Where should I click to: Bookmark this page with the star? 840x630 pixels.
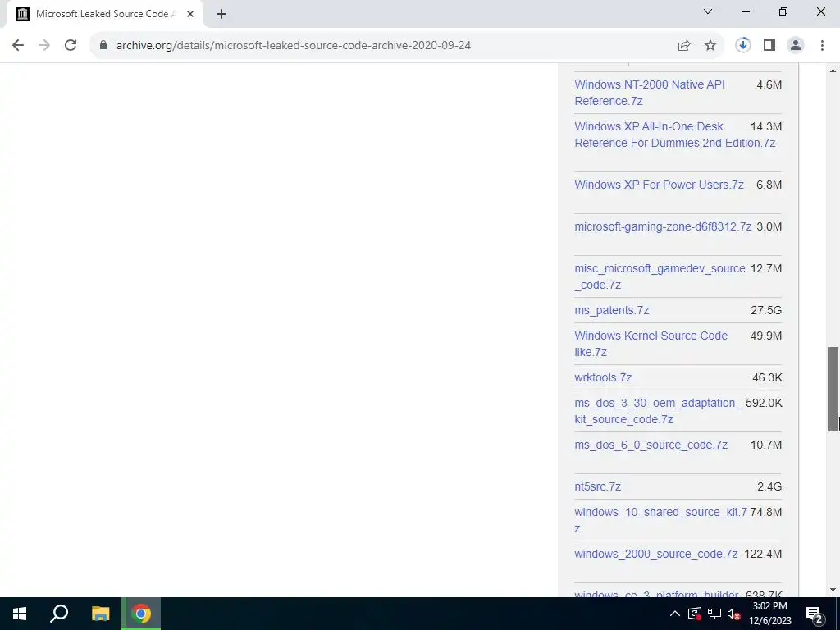[x=710, y=46]
